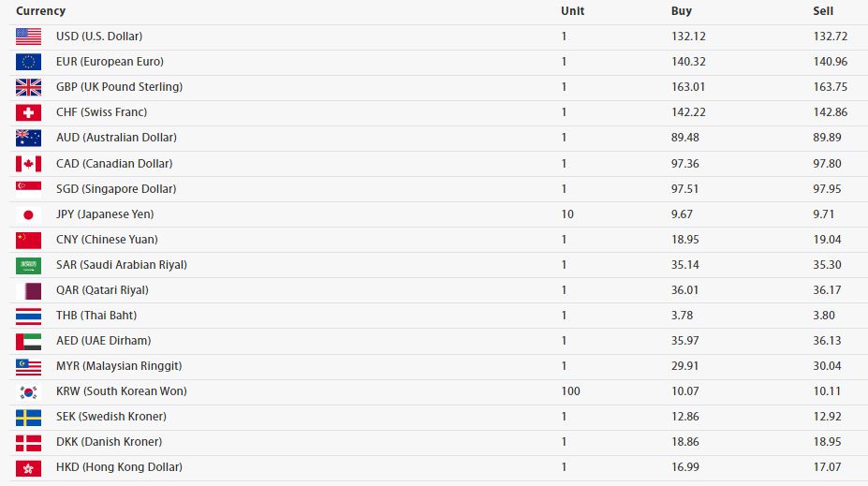Image resolution: width=868 pixels, height=486 pixels.
Task: Select the UK Union Jack flag icon
Action: point(28,87)
